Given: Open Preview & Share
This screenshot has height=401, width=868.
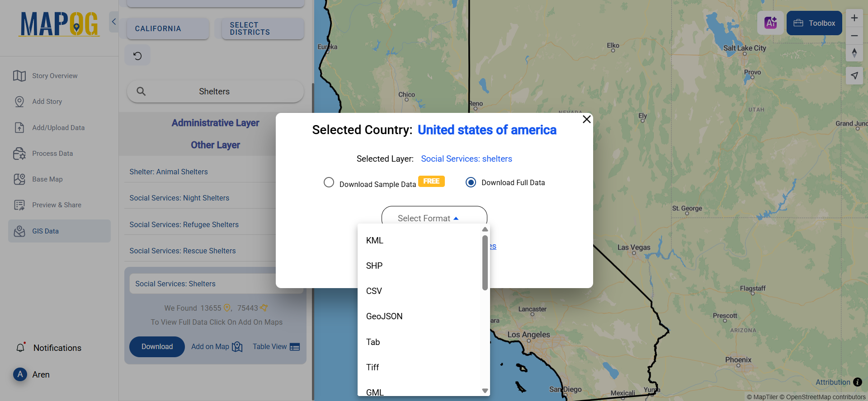Looking at the screenshot, I should click(57, 205).
